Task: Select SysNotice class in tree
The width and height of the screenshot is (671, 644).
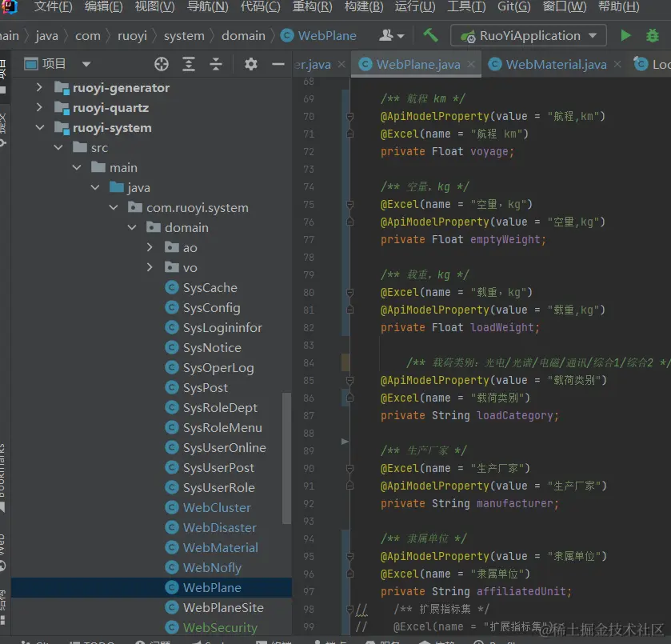Action: tap(212, 348)
